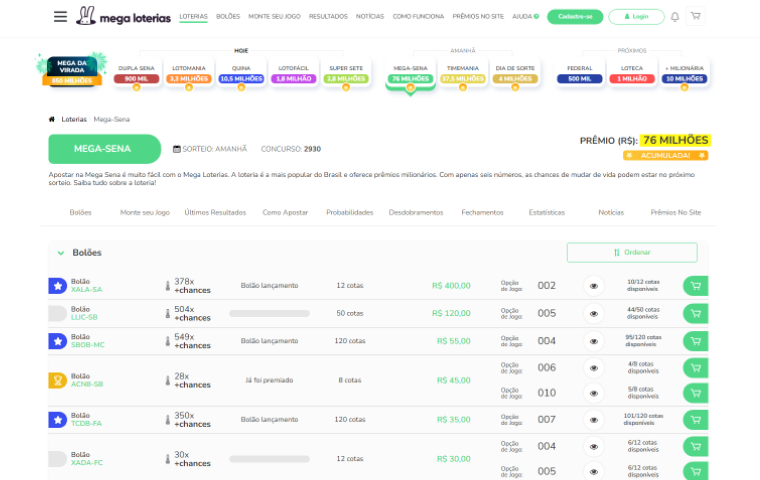Open the Ordenar sorting dropdown

pyautogui.click(x=631, y=252)
